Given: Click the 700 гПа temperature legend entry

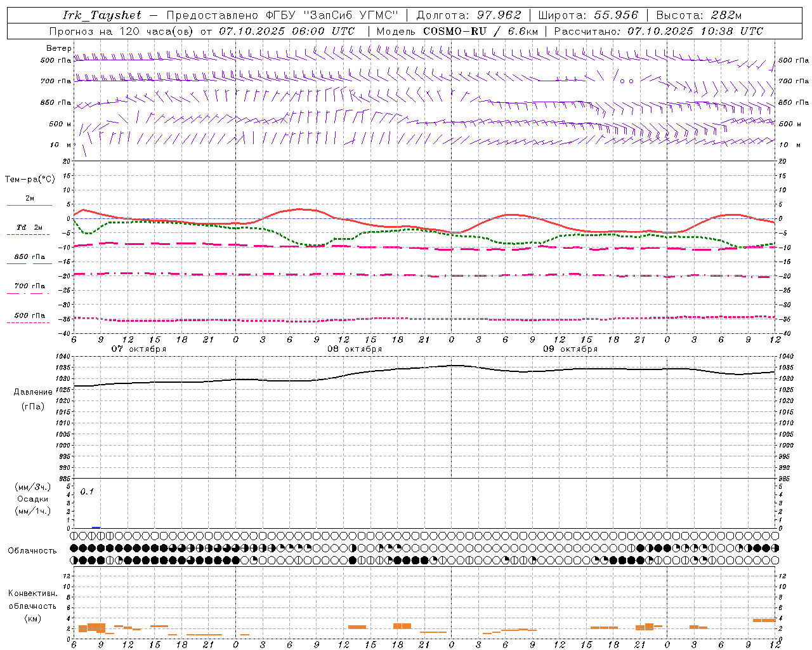Looking at the screenshot, I should coord(29,286).
